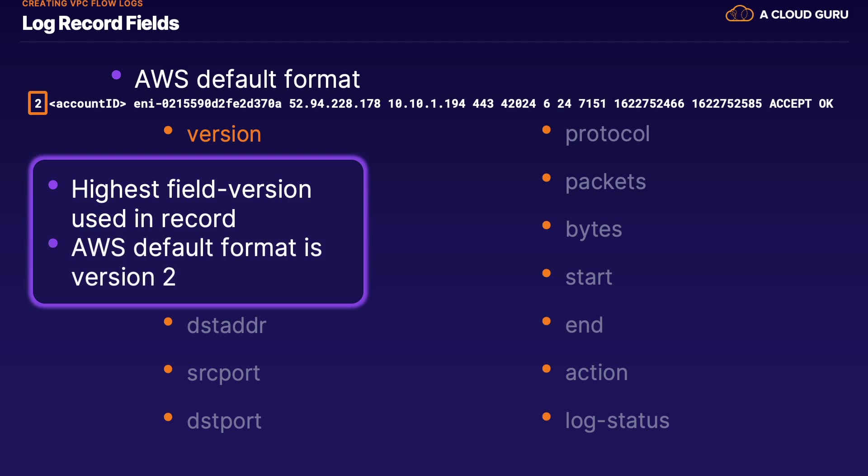Click the "A CLOUD GURU" brand text
The image size is (868, 476).
pos(804,14)
